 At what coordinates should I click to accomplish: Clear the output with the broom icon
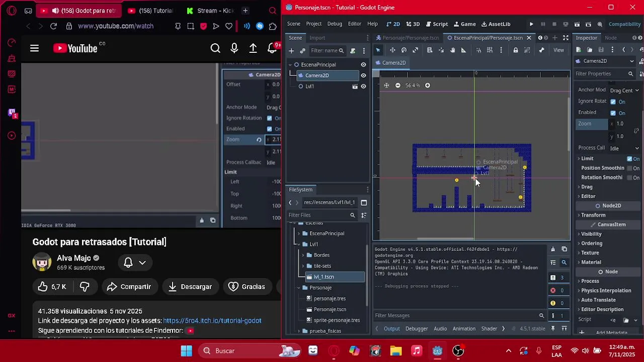point(553,249)
